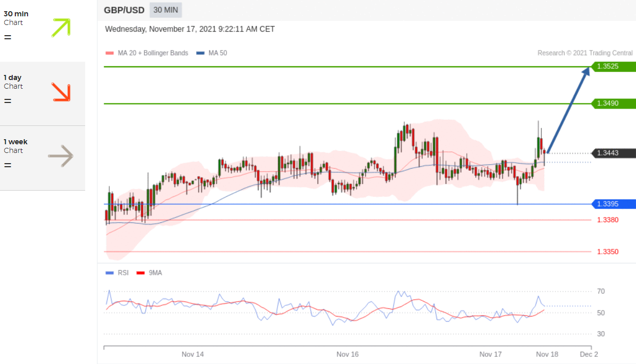Click the 1.3380 support level value
Viewport: 636px width, 364px height.
click(608, 220)
